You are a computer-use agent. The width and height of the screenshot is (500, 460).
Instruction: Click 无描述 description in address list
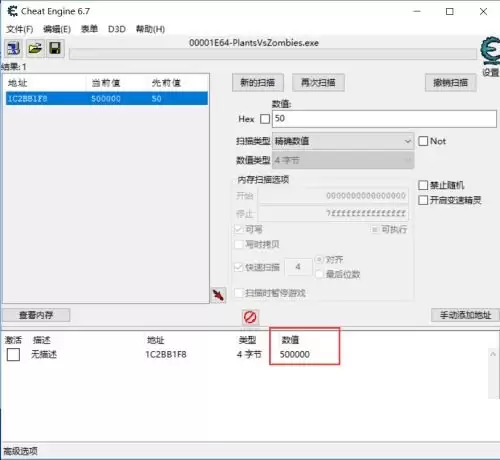point(44,354)
